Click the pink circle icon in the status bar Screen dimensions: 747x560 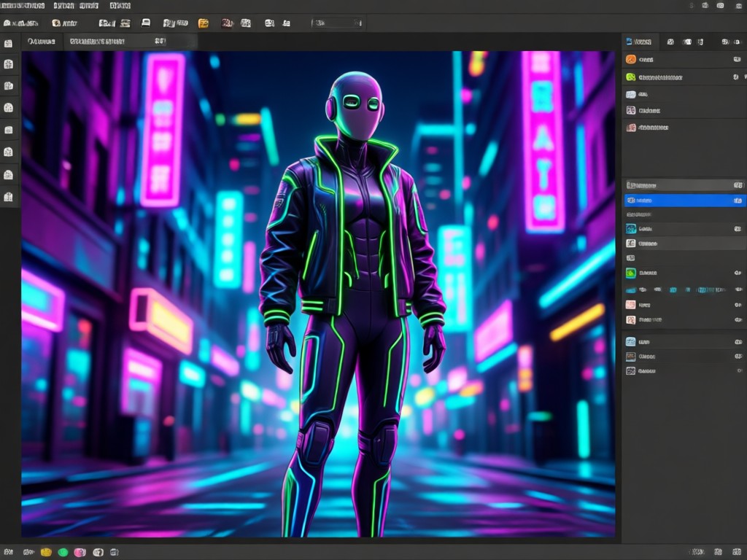coord(80,553)
